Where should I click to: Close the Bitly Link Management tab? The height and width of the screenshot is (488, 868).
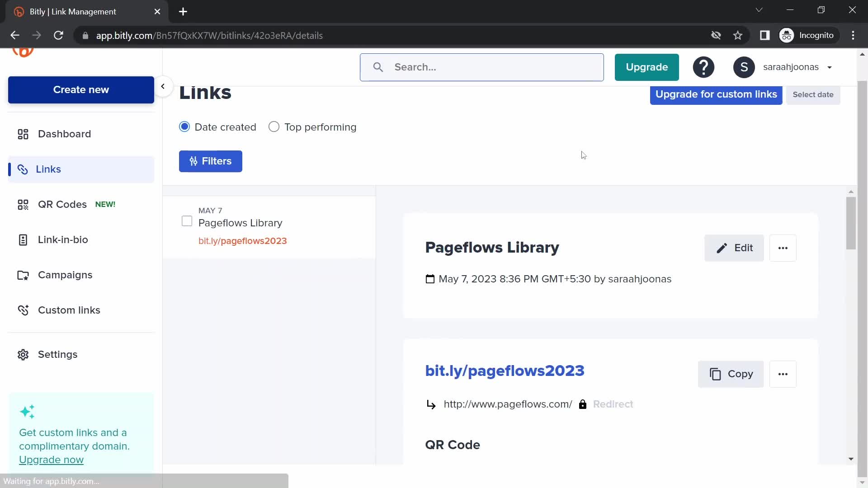[x=157, y=12]
